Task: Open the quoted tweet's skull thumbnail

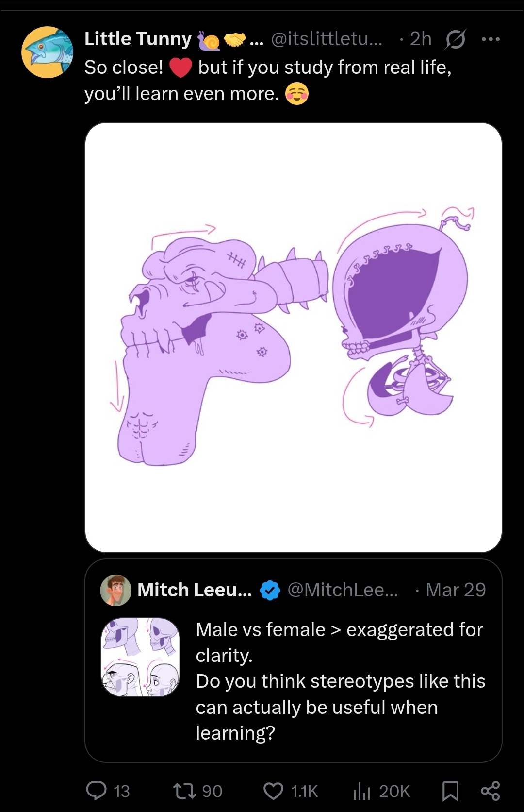Action: pos(140,657)
